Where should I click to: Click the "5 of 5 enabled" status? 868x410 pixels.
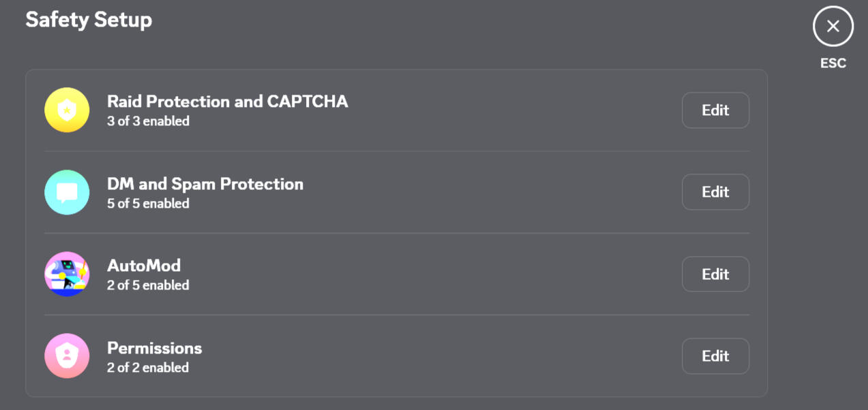tap(148, 204)
